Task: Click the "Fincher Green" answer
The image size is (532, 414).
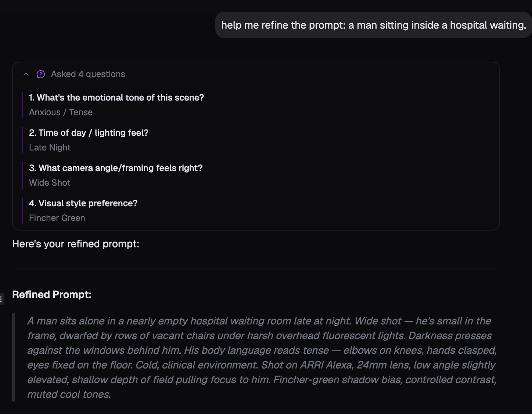Action: pos(57,218)
